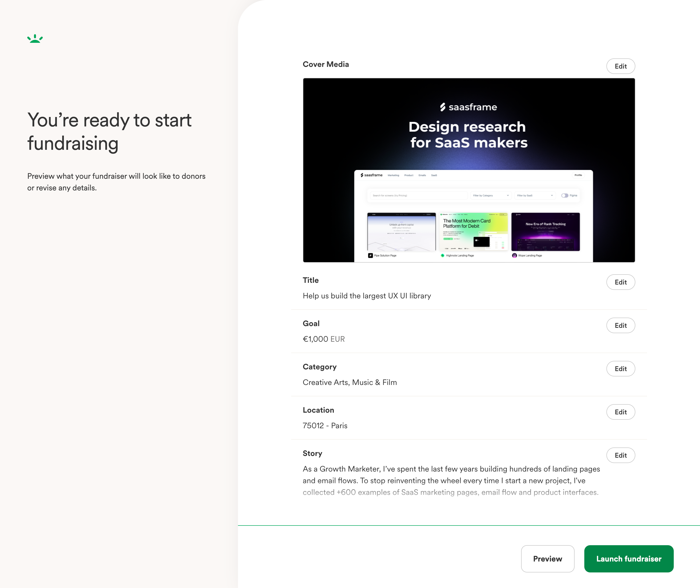
Task: Click the "Cover Media" section label
Action: [326, 64]
